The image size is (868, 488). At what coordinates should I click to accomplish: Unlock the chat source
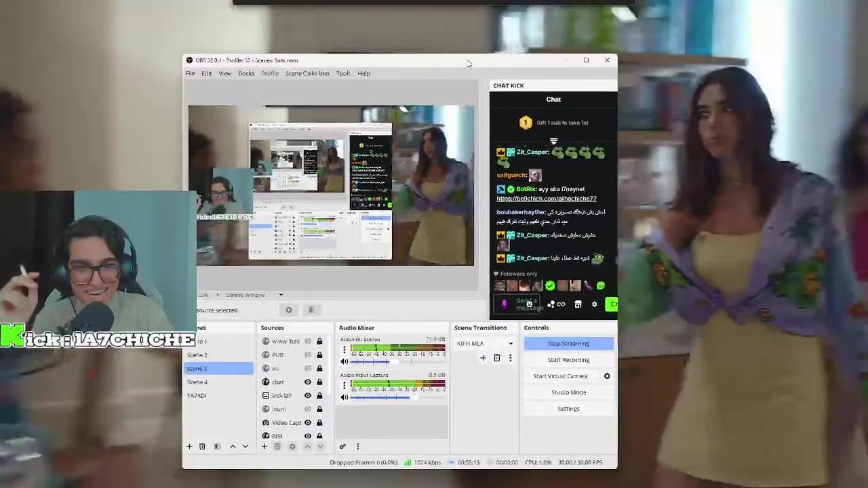[319, 382]
